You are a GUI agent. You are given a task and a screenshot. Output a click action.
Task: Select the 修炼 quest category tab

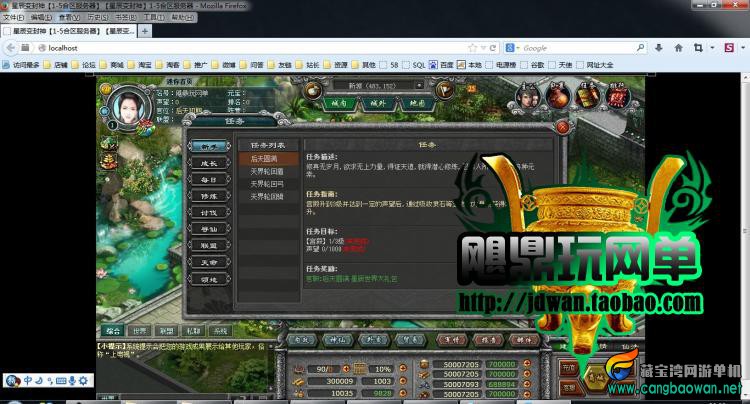[210, 197]
